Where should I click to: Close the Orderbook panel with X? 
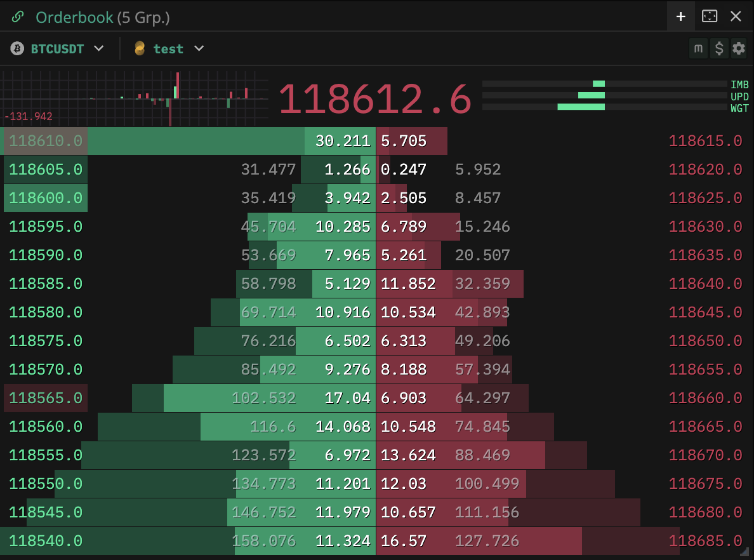pos(736,17)
